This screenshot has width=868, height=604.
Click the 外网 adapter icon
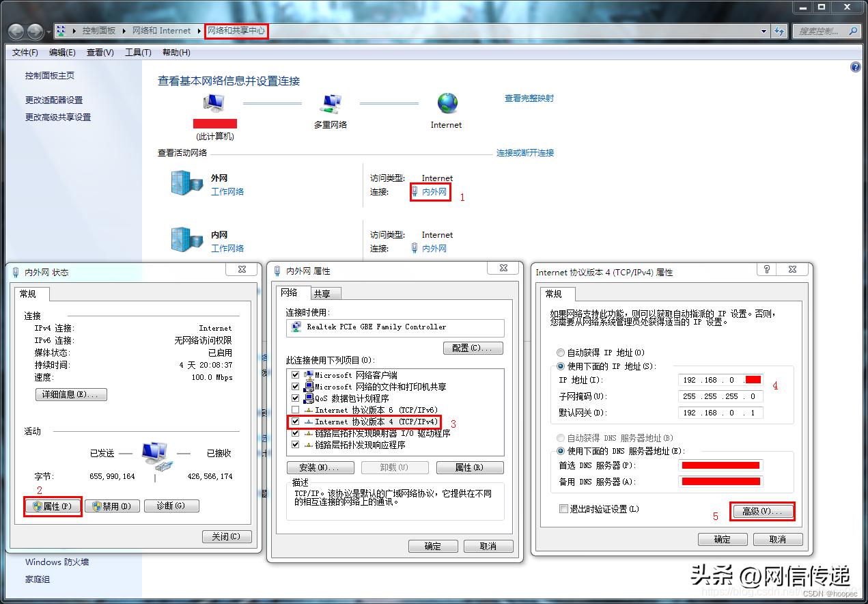point(186,183)
